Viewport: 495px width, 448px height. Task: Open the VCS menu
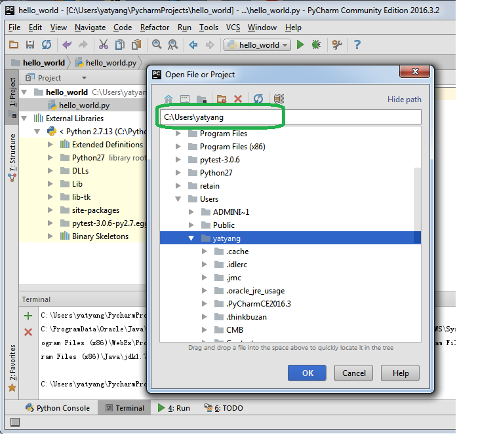point(233,28)
